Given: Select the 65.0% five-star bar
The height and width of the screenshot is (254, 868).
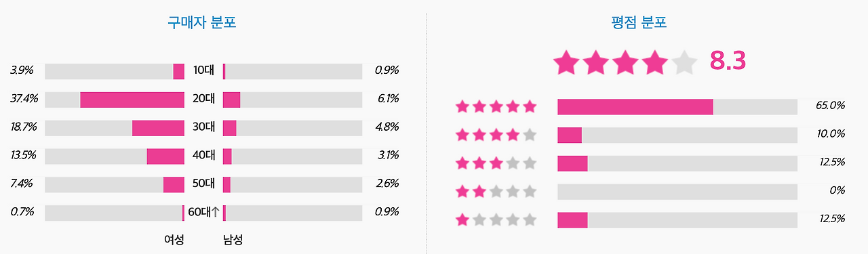Looking at the screenshot, I should (677, 106).
